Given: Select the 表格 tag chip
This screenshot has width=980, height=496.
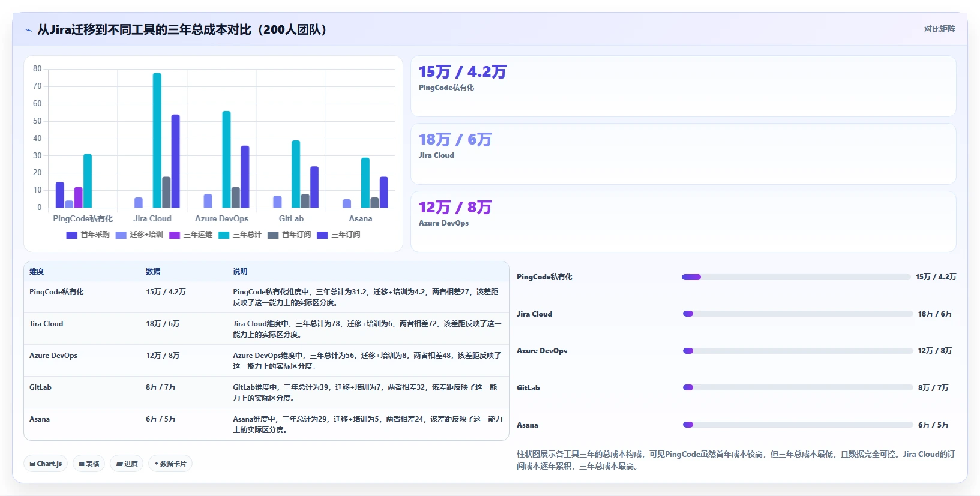Looking at the screenshot, I should point(89,464).
